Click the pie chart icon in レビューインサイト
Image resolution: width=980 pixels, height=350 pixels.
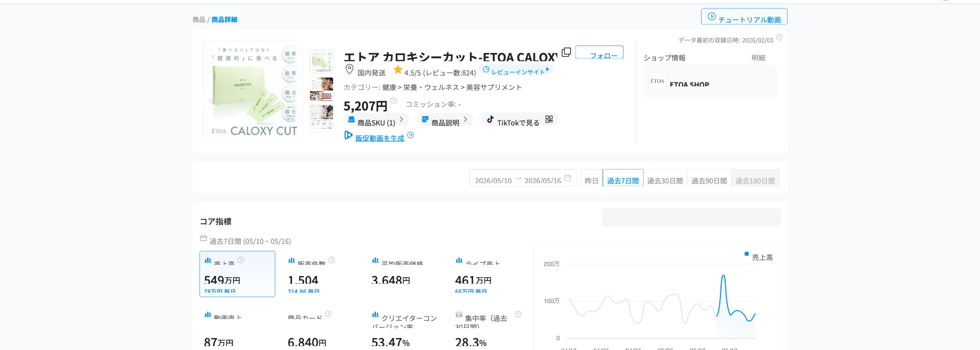click(x=486, y=69)
